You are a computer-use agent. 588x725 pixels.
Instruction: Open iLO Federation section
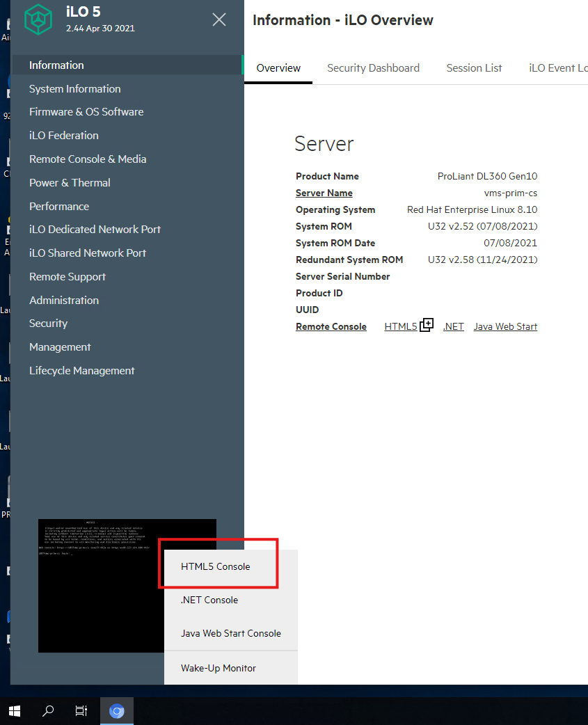pyautogui.click(x=64, y=136)
